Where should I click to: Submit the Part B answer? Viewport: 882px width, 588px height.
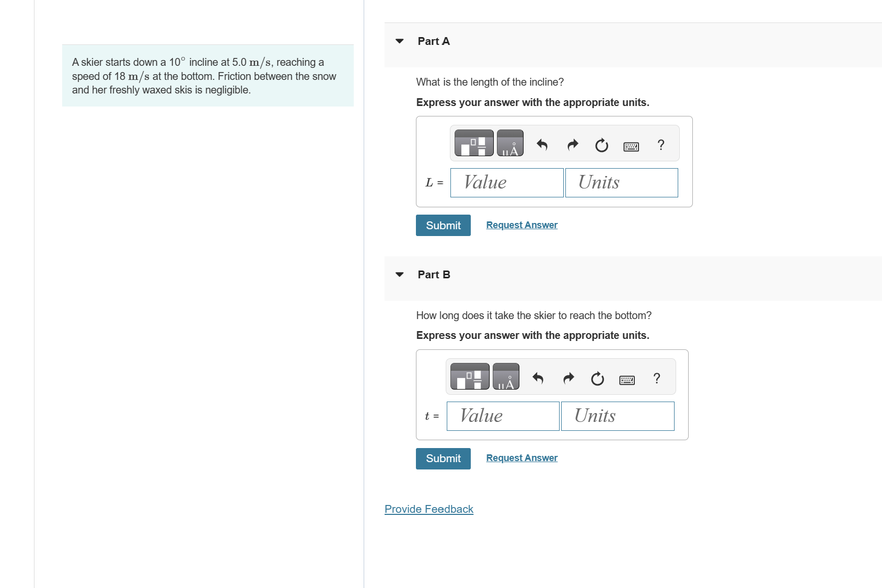point(443,458)
